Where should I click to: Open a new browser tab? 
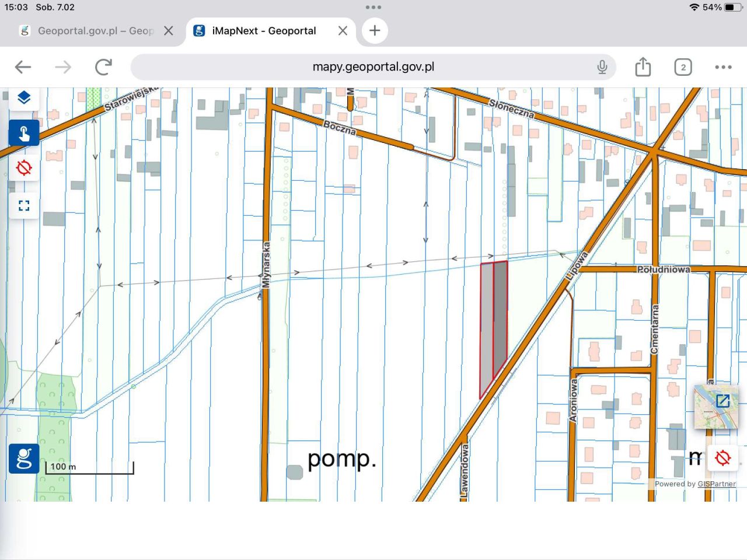(375, 31)
